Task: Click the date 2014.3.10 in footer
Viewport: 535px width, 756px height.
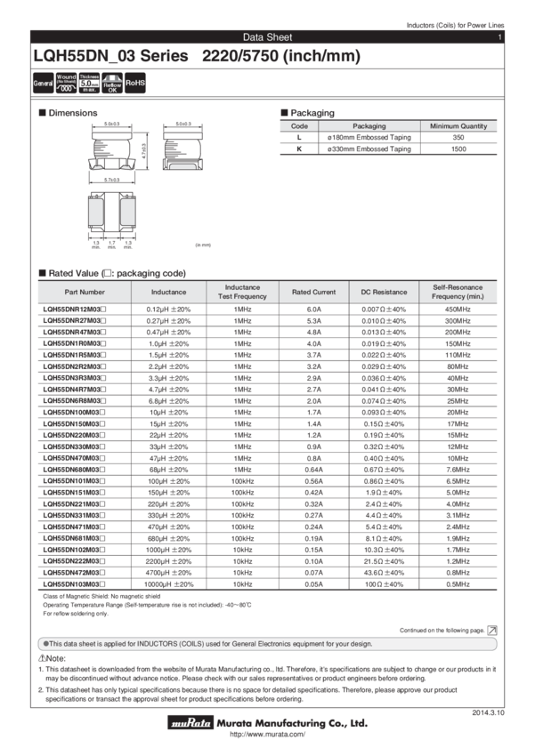Action: [488, 712]
